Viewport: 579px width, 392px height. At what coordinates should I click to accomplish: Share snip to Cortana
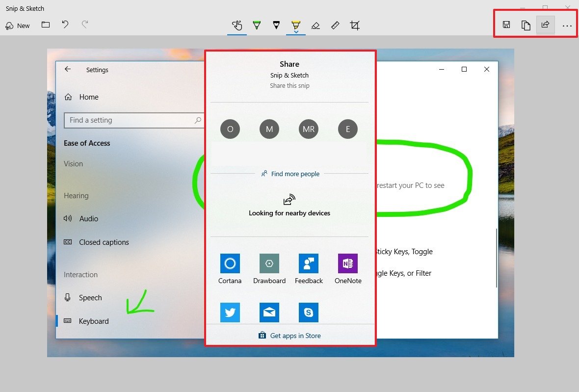point(230,269)
